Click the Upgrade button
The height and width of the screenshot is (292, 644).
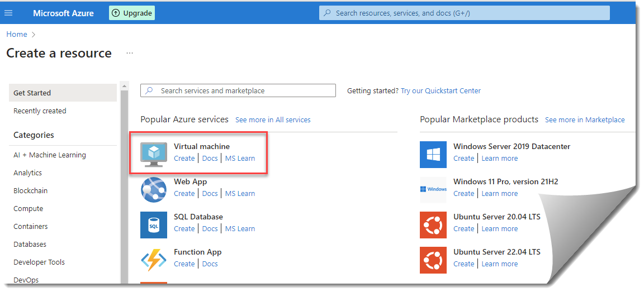(x=132, y=13)
